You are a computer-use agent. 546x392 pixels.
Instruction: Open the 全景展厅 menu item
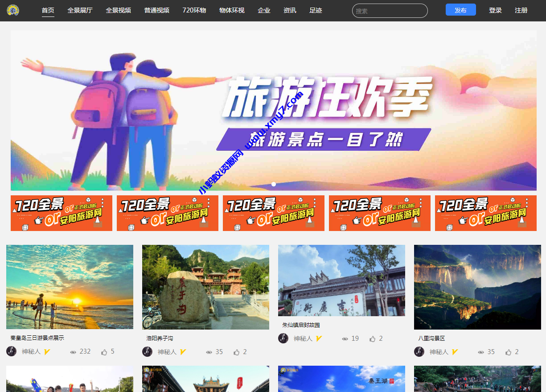(80, 10)
